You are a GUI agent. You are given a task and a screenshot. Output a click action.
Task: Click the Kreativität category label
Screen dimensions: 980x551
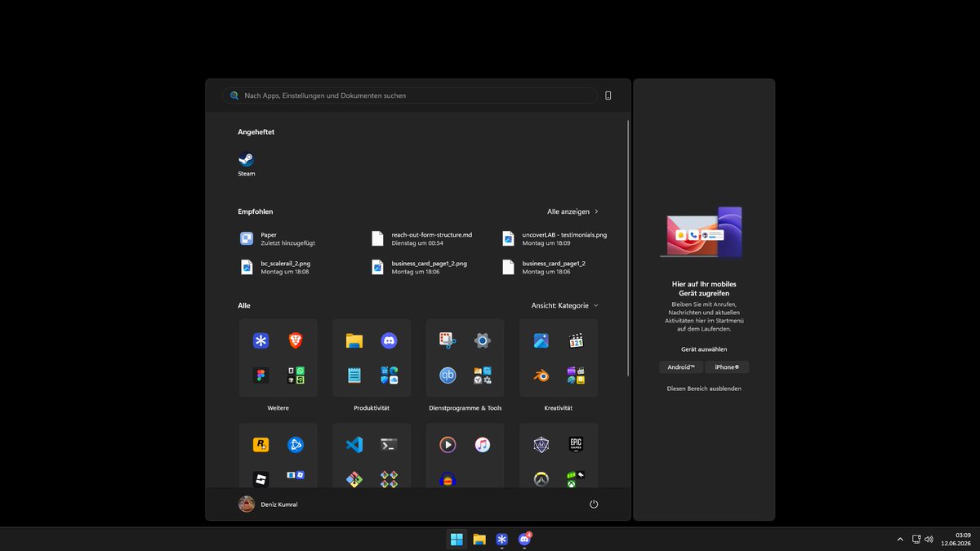pyautogui.click(x=559, y=408)
